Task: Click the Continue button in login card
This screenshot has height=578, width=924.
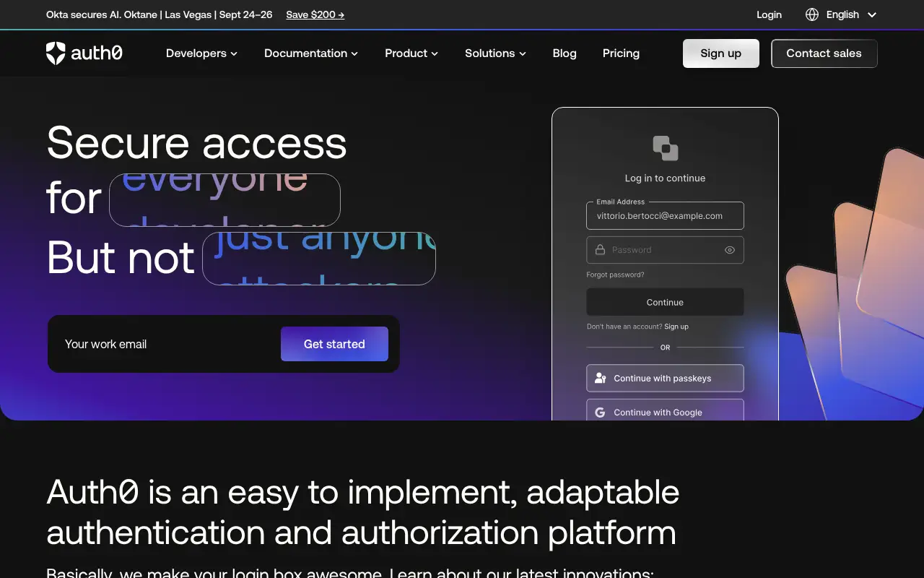Action: [665, 302]
